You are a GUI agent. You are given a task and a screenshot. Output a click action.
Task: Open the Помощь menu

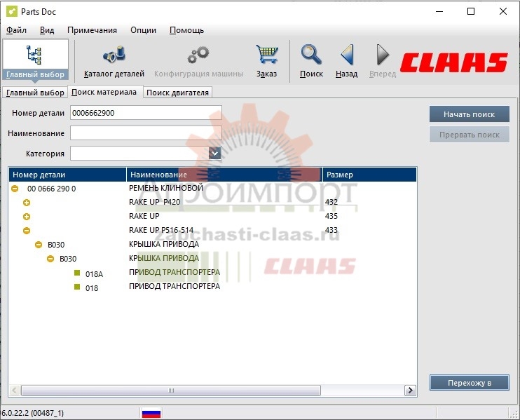click(186, 30)
